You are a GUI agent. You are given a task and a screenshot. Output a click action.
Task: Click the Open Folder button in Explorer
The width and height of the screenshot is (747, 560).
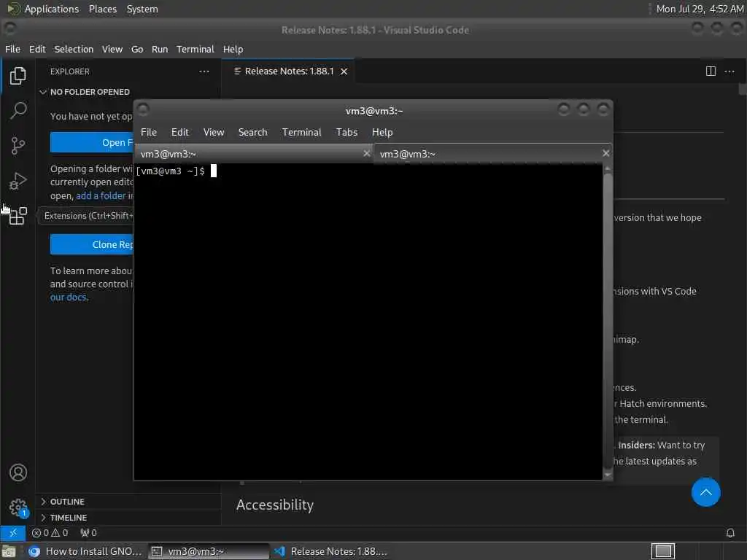(x=92, y=142)
